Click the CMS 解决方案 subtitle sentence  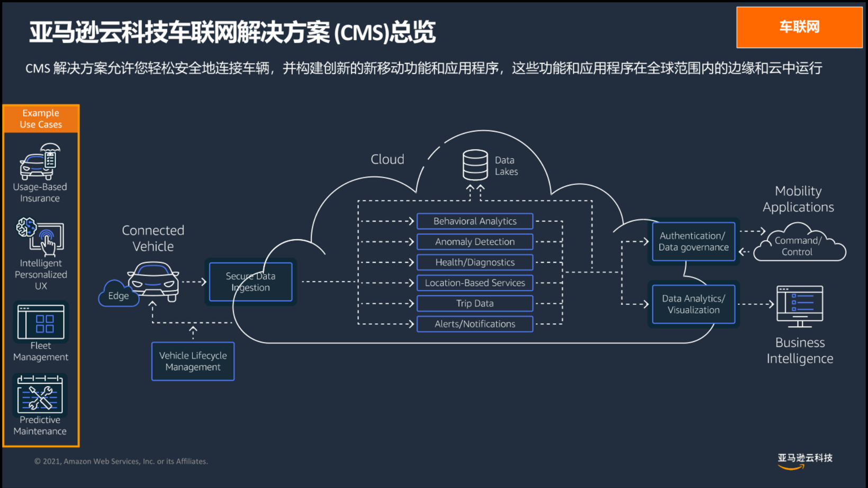coord(423,68)
